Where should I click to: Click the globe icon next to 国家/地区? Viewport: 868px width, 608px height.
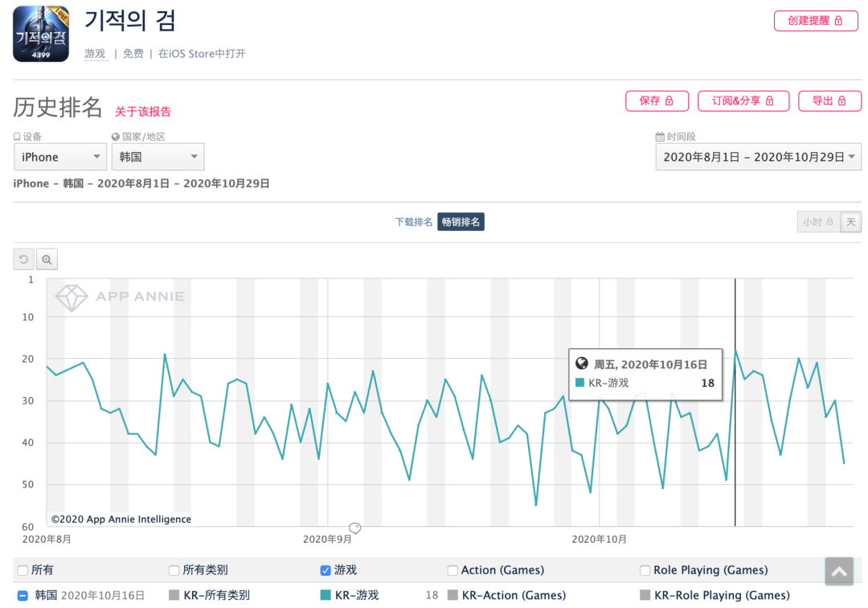(x=115, y=137)
